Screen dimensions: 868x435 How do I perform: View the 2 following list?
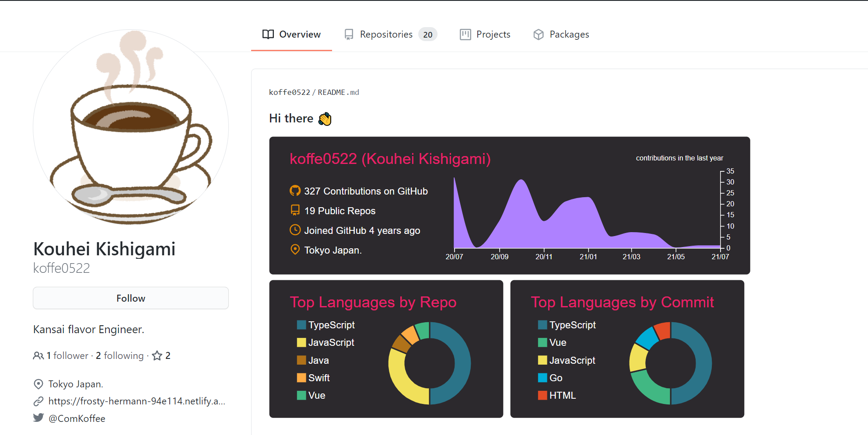(x=119, y=356)
